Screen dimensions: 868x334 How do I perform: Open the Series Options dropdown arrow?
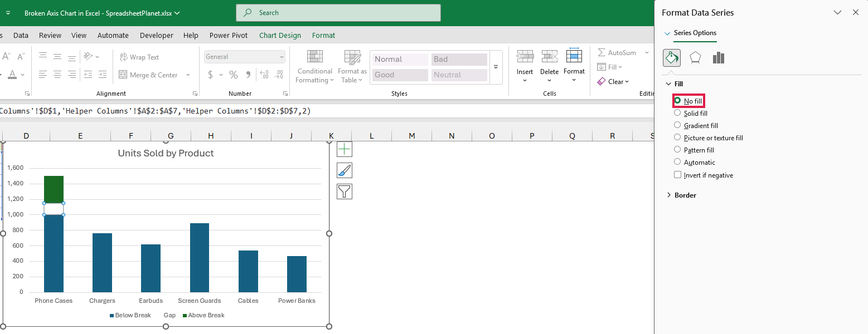coord(667,33)
